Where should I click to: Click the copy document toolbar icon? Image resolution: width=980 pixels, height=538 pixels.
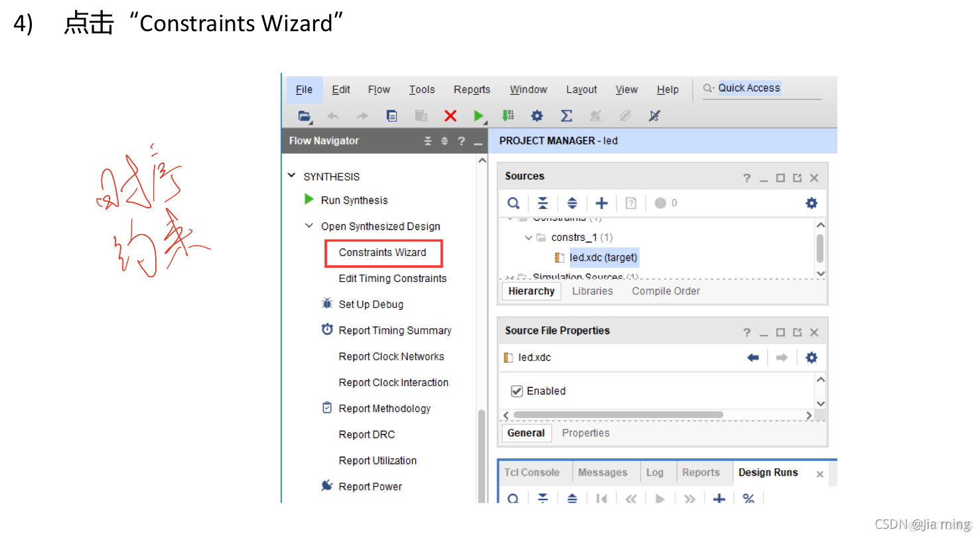click(x=392, y=116)
